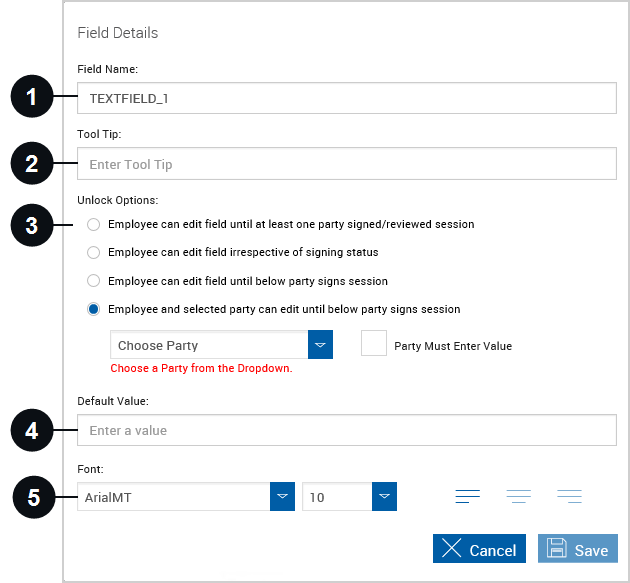Image resolution: width=630 pixels, height=583 pixels.
Task: Click the X icon on Cancel
Action: (x=452, y=548)
